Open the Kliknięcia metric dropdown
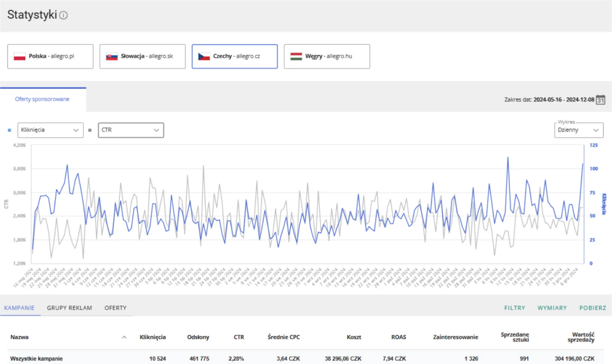 pyautogui.click(x=50, y=130)
